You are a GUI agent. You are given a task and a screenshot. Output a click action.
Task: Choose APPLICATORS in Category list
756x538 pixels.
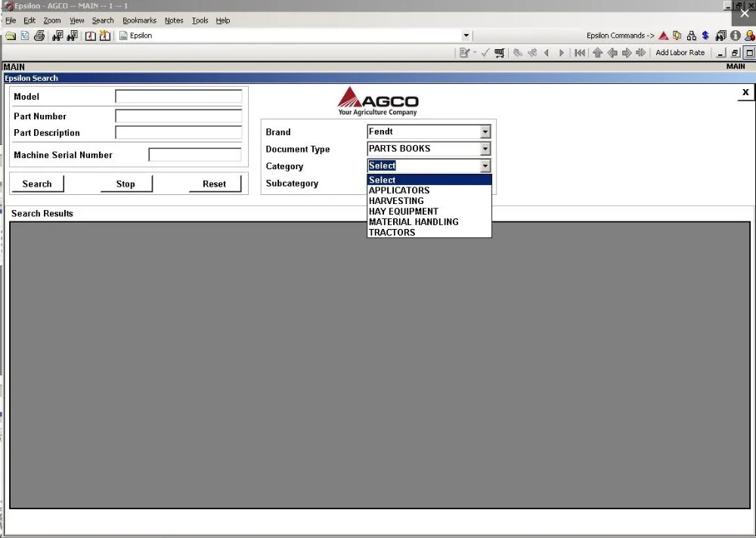[429, 190]
